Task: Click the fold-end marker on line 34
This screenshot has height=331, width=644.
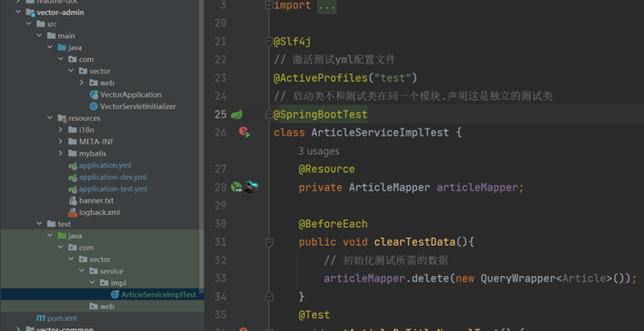Action: click(x=269, y=296)
